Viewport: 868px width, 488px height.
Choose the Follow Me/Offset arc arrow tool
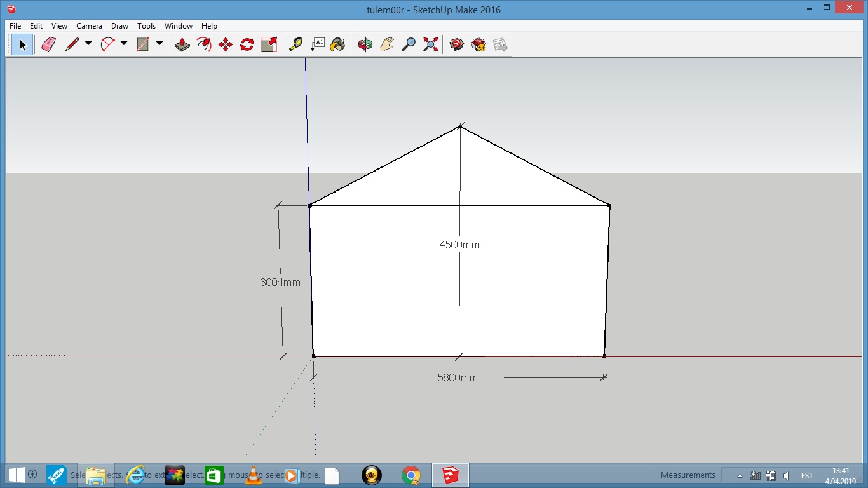204,44
